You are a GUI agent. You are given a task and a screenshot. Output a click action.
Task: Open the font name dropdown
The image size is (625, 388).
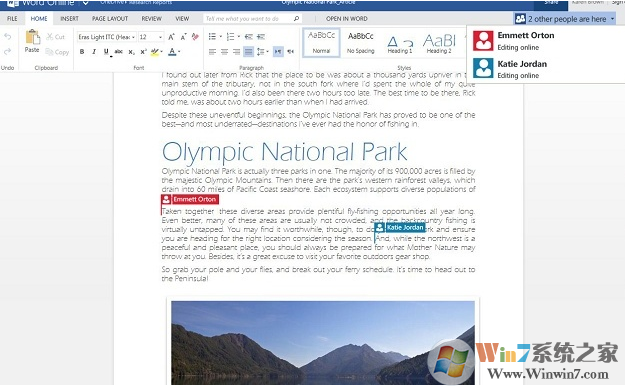coord(133,37)
